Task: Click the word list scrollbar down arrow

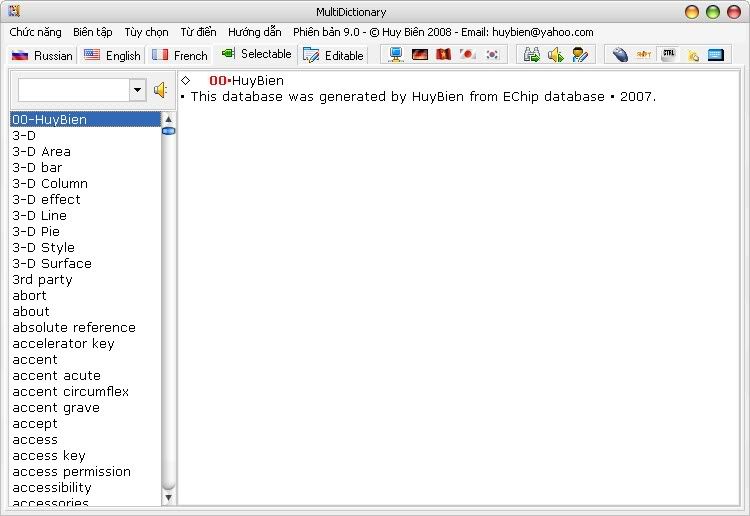Action: pyautogui.click(x=168, y=496)
